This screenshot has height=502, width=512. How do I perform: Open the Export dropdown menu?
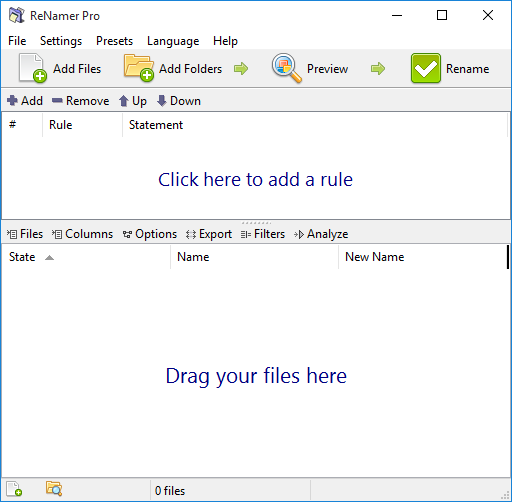[x=209, y=234]
